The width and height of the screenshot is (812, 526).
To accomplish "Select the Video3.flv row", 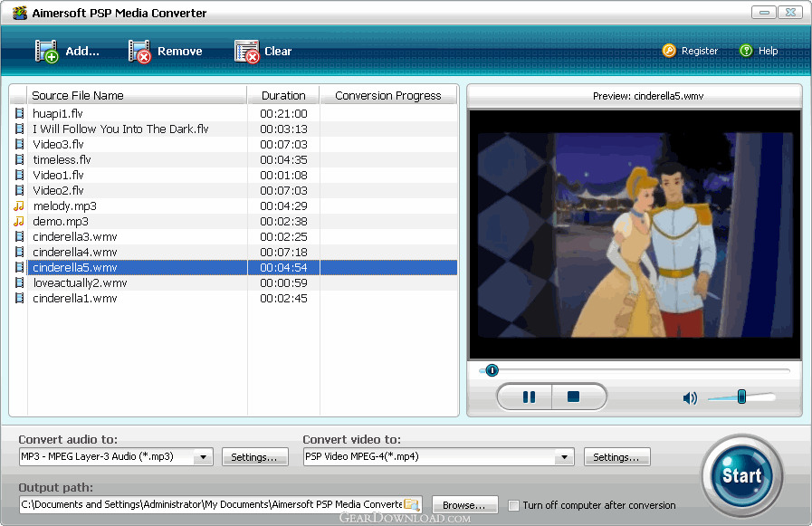I will tap(233, 145).
